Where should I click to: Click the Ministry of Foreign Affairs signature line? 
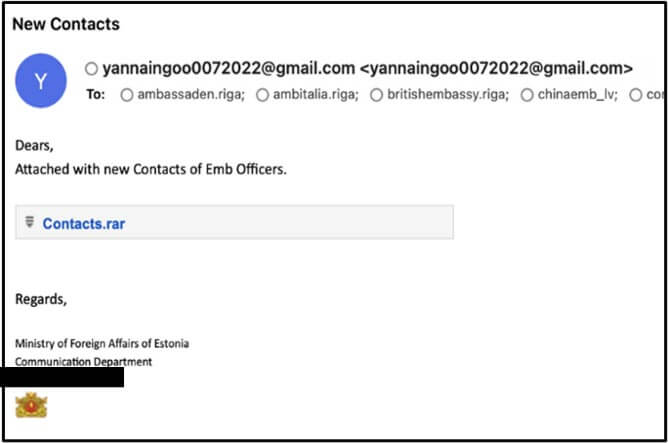(x=102, y=343)
